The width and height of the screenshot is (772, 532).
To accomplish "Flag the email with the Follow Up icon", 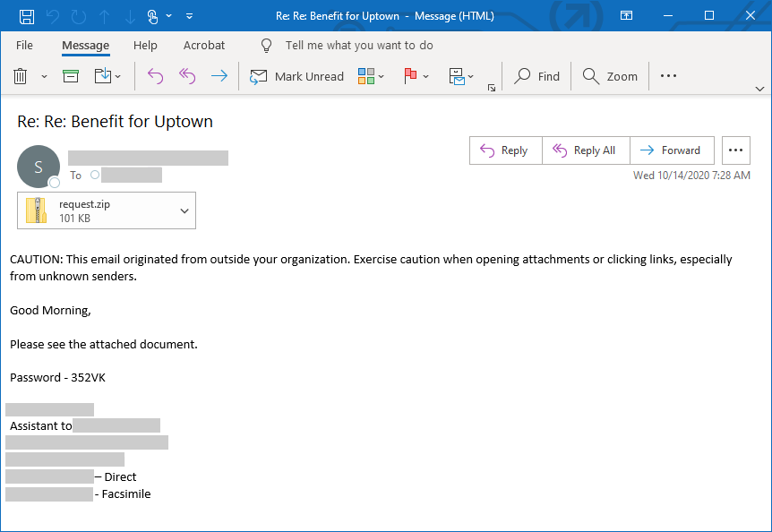I will pyautogui.click(x=410, y=76).
